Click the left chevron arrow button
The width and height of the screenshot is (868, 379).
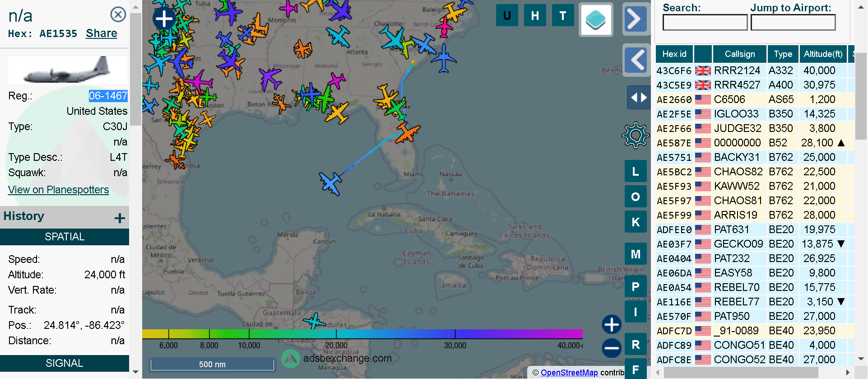[637, 60]
